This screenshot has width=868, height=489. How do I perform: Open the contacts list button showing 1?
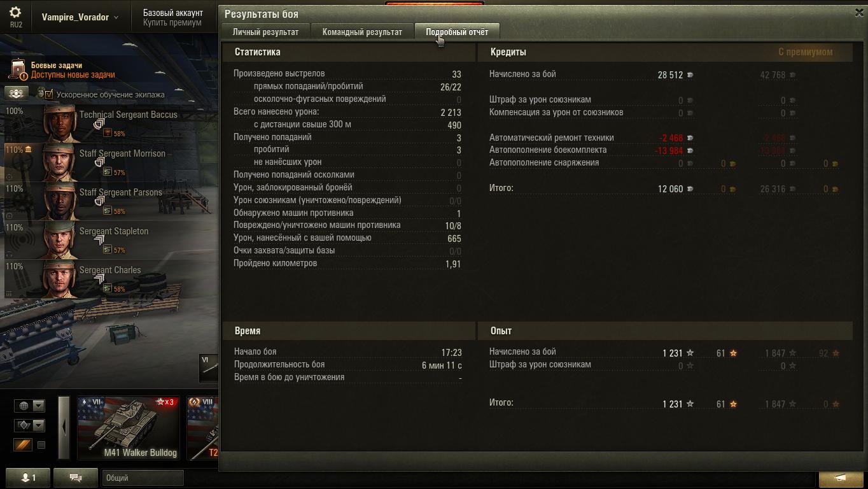(27, 478)
